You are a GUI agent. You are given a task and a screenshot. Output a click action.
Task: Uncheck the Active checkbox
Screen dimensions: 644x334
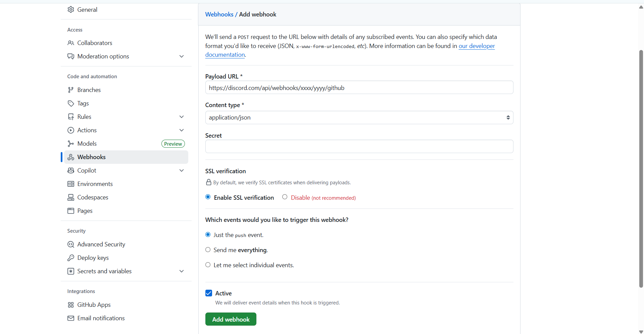(x=209, y=293)
